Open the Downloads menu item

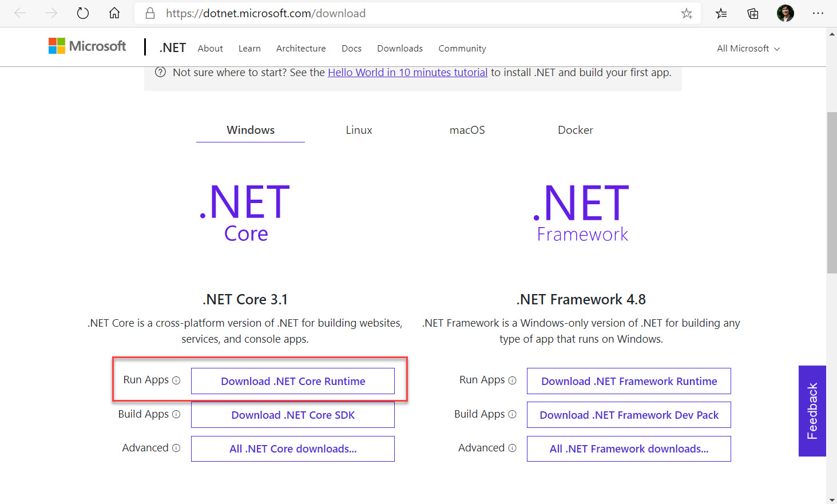(x=399, y=49)
